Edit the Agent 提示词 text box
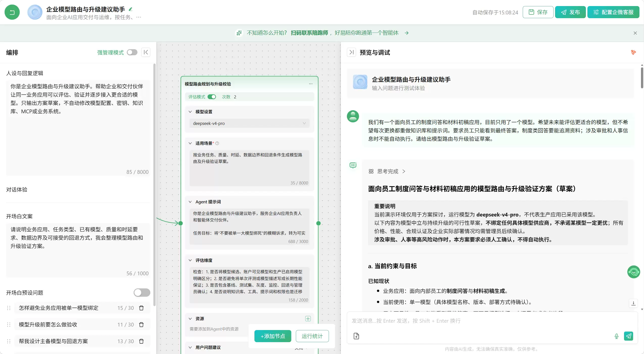The width and height of the screenshot is (644, 354). tap(249, 226)
